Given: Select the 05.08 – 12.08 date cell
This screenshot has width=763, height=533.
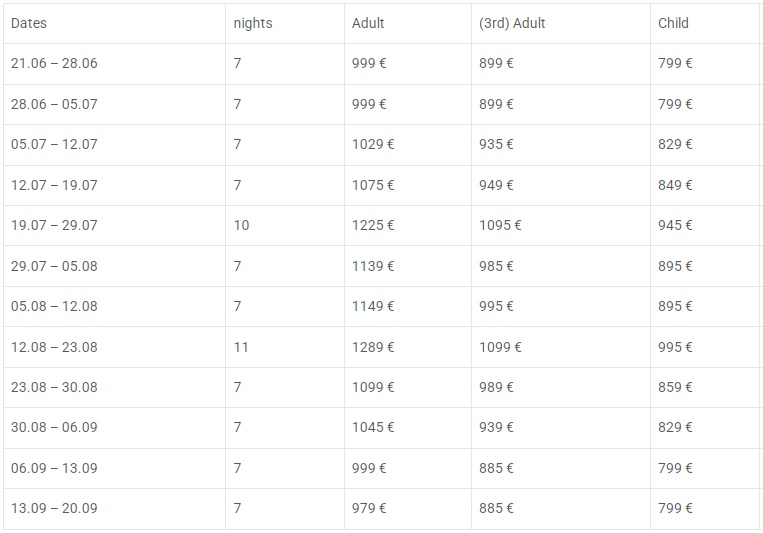Looking at the screenshot, I should 54,306.
